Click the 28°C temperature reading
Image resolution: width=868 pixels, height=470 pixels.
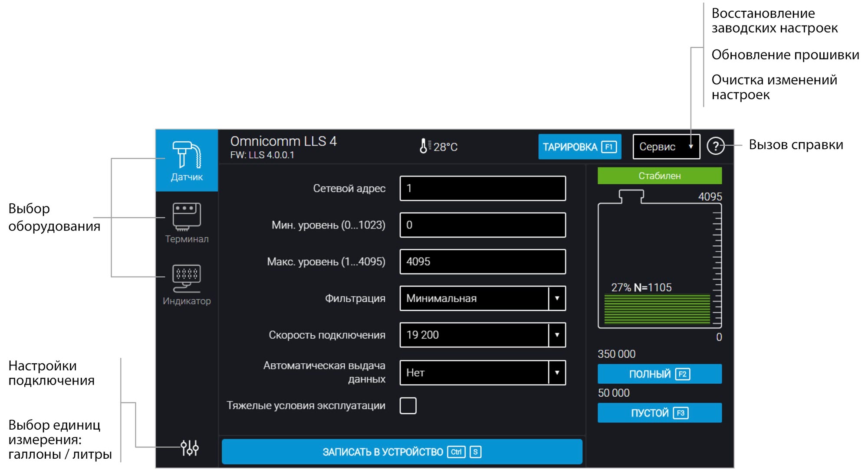(446, 147)
